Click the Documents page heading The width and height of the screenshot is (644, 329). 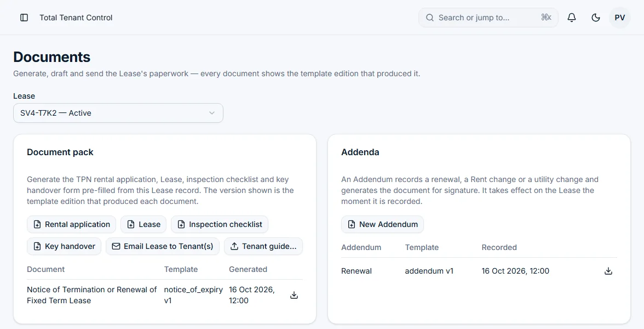[51, 57]
